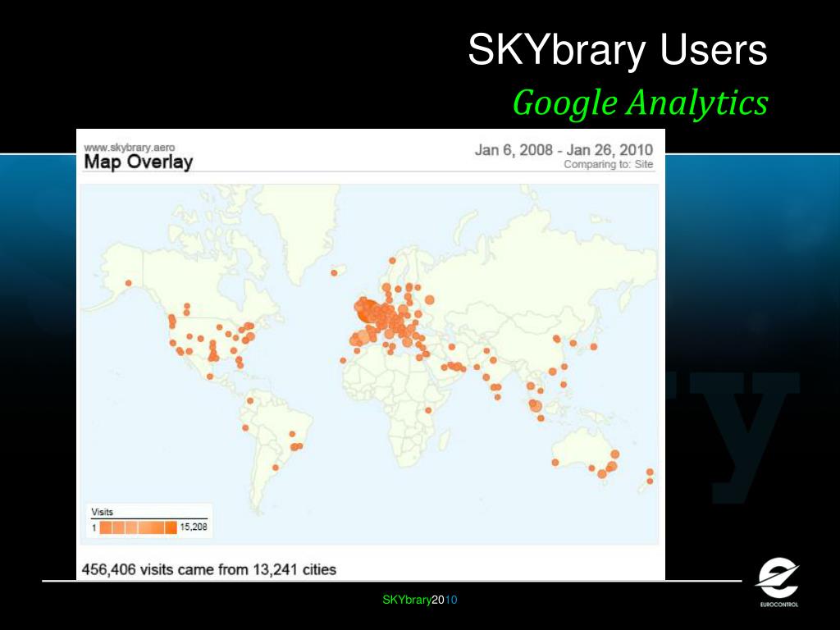Click the northern New Zealand visit marker
Screen dimensions: 840x630
pyautogui.click(x=650, y=472)
